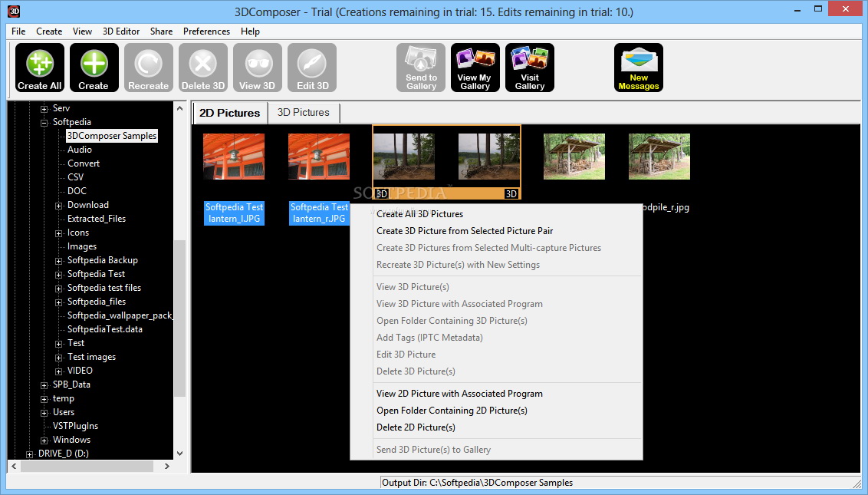Click the green Create toolbar icon

(x=94, y=68)
